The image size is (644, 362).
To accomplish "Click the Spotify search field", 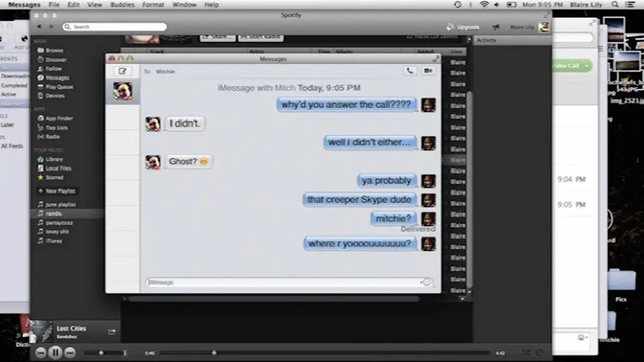I will pos(114,26).
